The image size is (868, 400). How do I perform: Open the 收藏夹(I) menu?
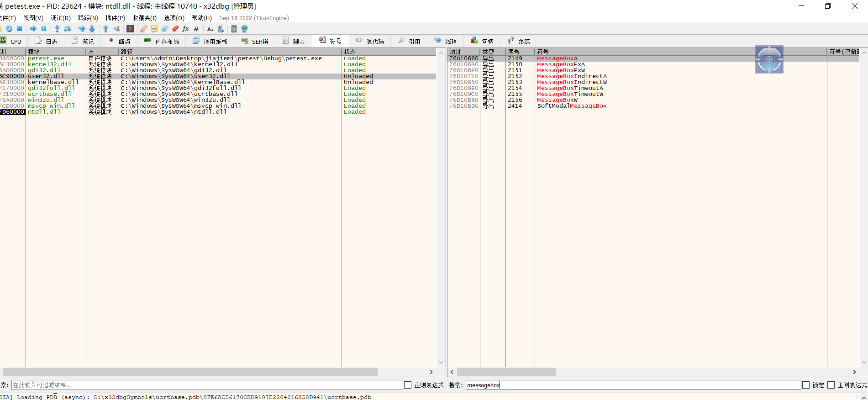[144, 18]
